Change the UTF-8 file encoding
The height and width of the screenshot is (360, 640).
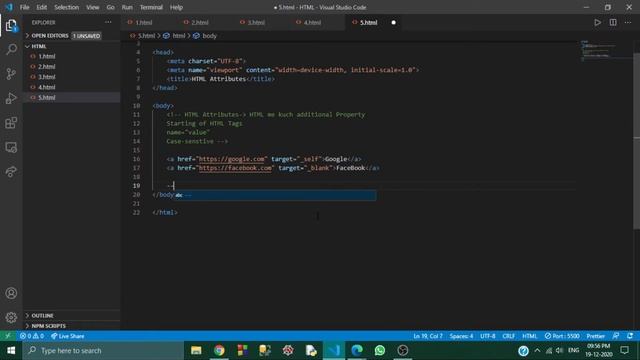click(488, 336)
